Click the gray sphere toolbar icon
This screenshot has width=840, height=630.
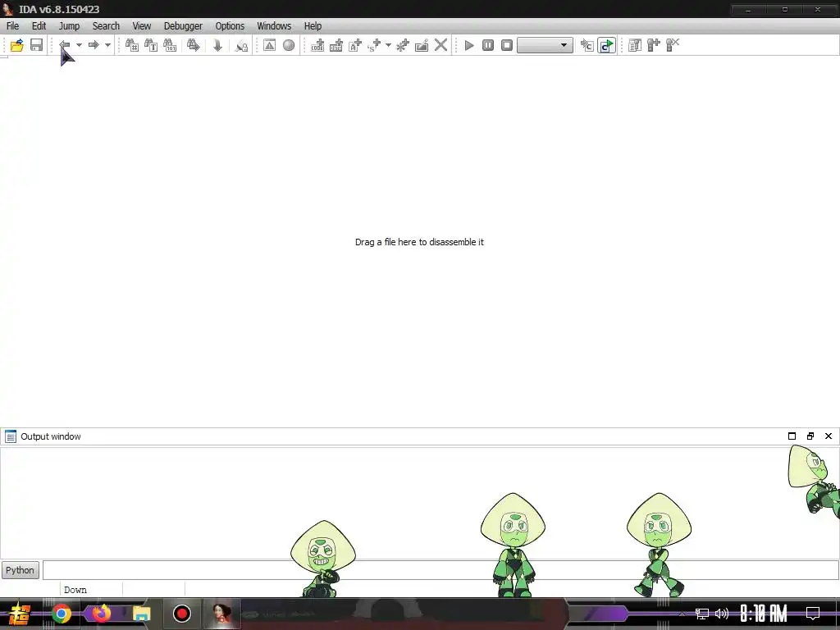[x=289, y=46]
